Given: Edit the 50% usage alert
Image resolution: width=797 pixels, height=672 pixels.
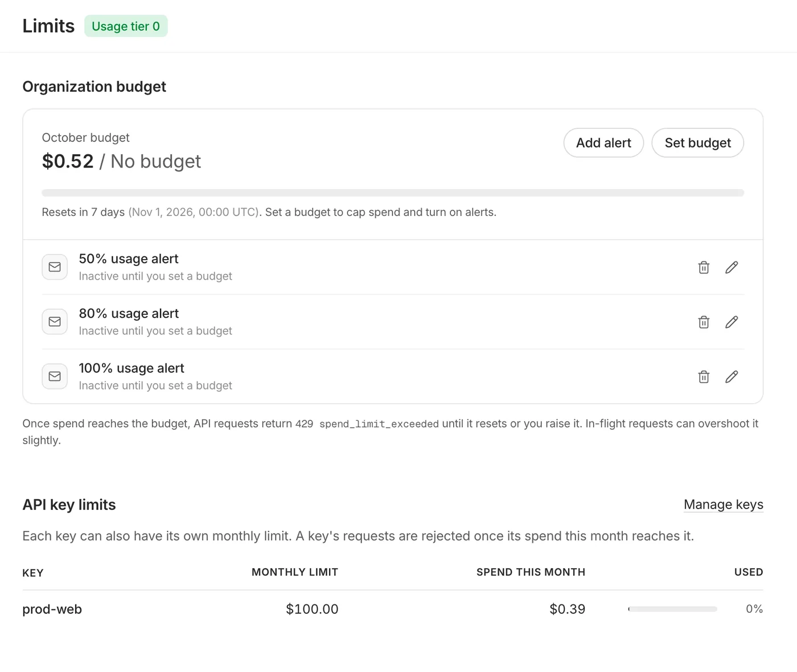Looking at the screenshot, I should [x=732, y=267].
